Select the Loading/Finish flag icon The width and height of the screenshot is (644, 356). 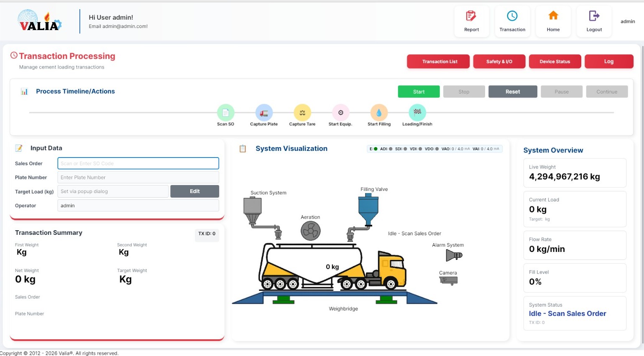417,113
